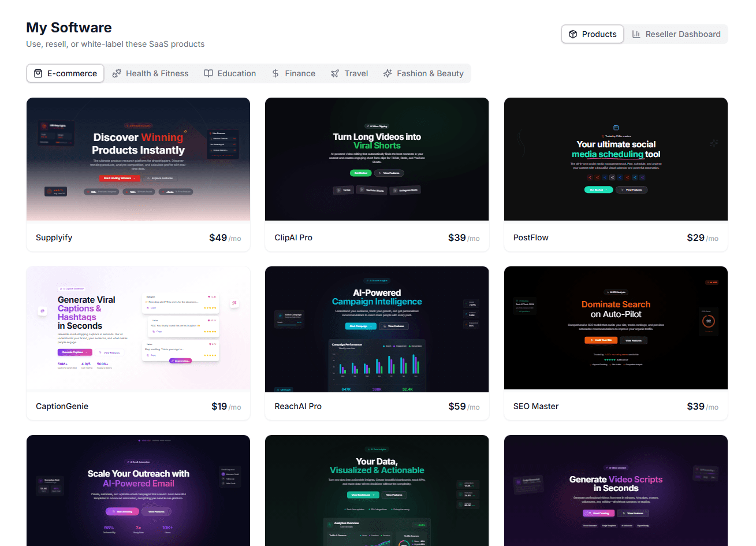Screen dimensions: 756x546
Task: Open the Finance category tab
Action: (x=293, y=73)
